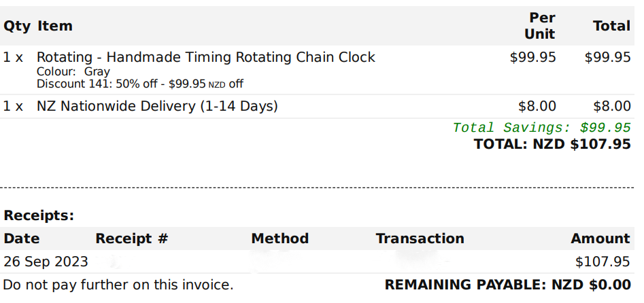This screenshot has height=303, width=644.
Task: Click the $99.95 clock total price
Action: click(607, 57)
